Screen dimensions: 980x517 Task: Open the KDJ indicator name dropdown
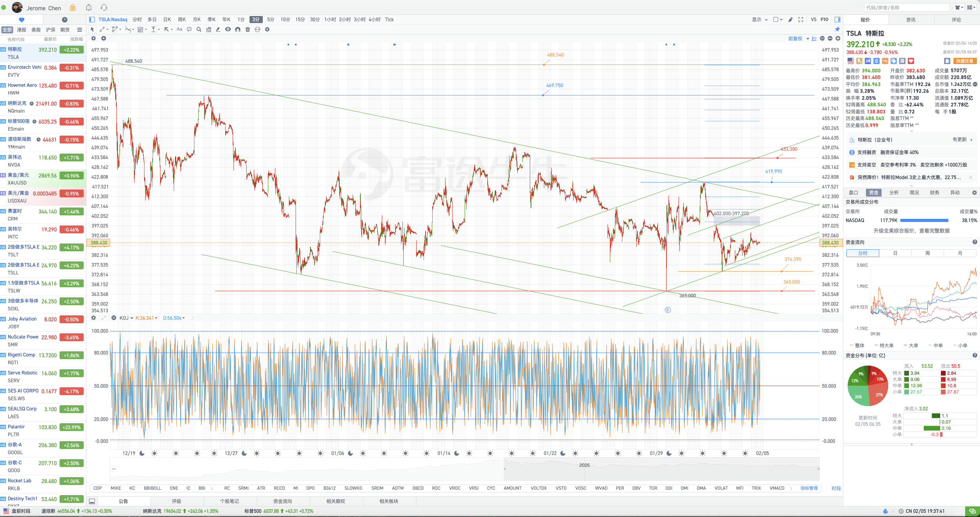(127, 318)
